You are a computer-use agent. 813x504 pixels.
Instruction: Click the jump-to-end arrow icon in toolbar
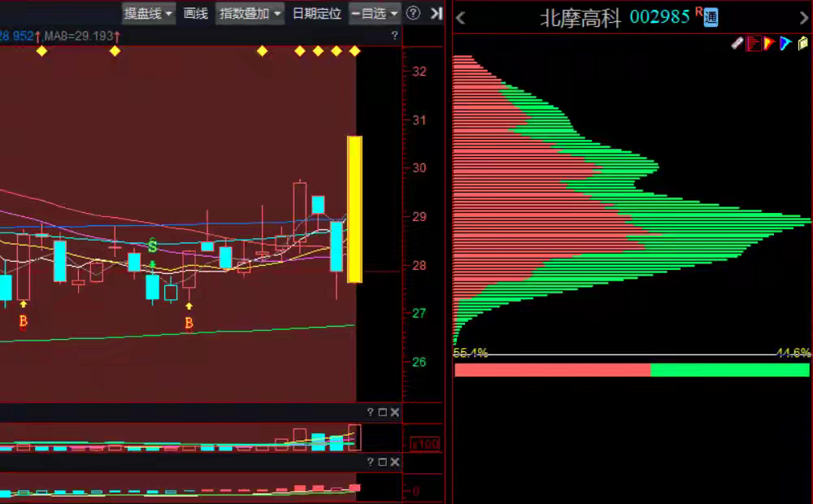click(x=437, y=14)
